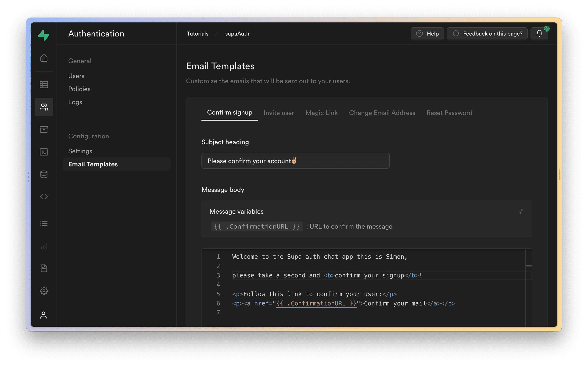This screenshot has height=366, width=588.
Task: Click the terminal/editor icon
Action: coord(44,152)
